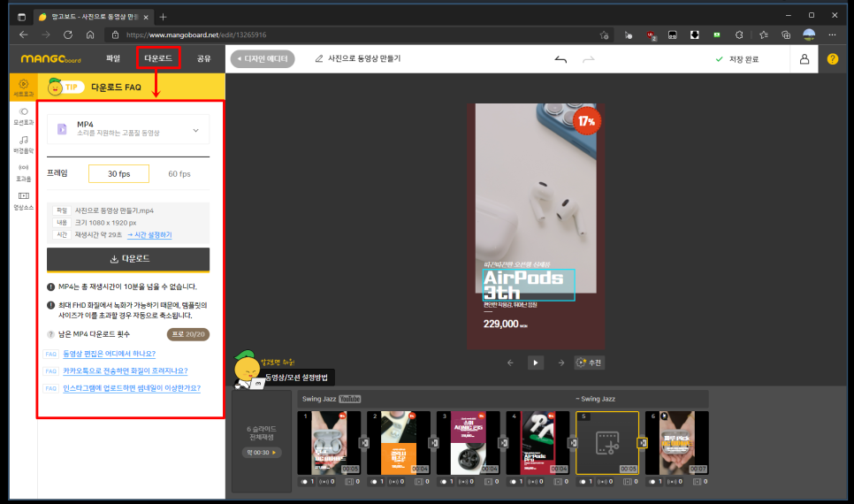Image resolution: width=854 pixels, height=504 pixels.
Task: Open 동영상/모션 설정방법 guide tooltip
Action: 297,378
